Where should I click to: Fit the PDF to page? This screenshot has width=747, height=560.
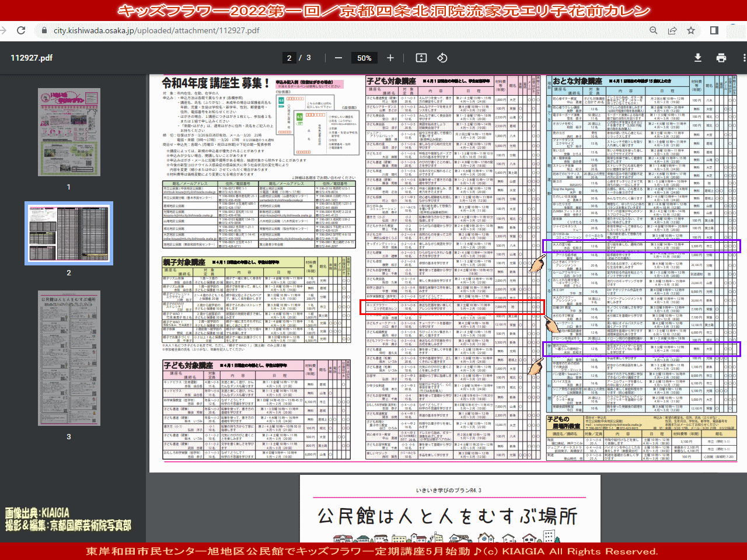coord(421,58)
